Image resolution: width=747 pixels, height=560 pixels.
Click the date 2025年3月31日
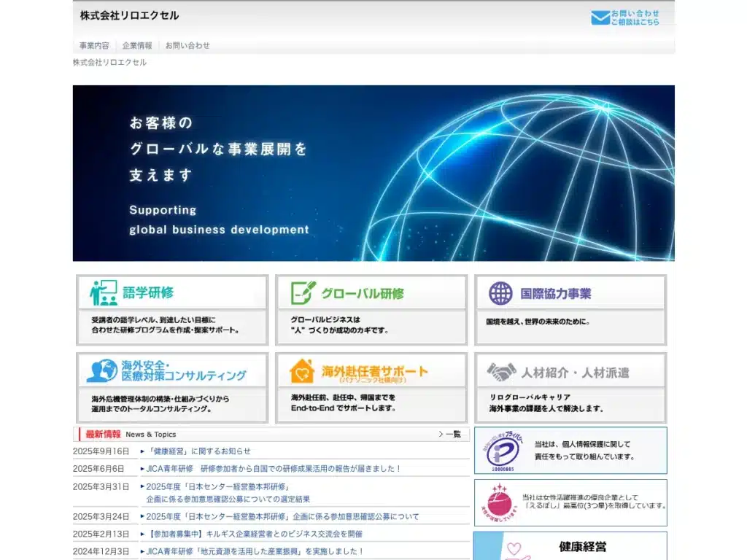tap(101, 486)
